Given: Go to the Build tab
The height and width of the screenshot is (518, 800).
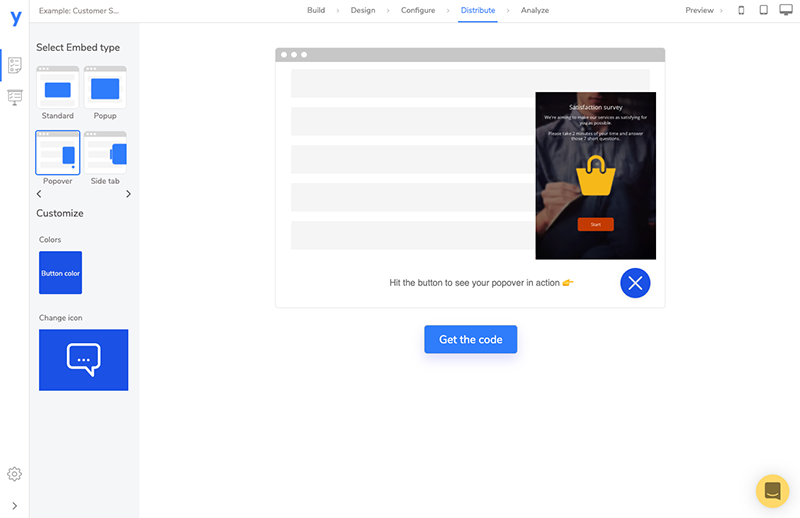Looking at the screenshot, I should [316, 10].
